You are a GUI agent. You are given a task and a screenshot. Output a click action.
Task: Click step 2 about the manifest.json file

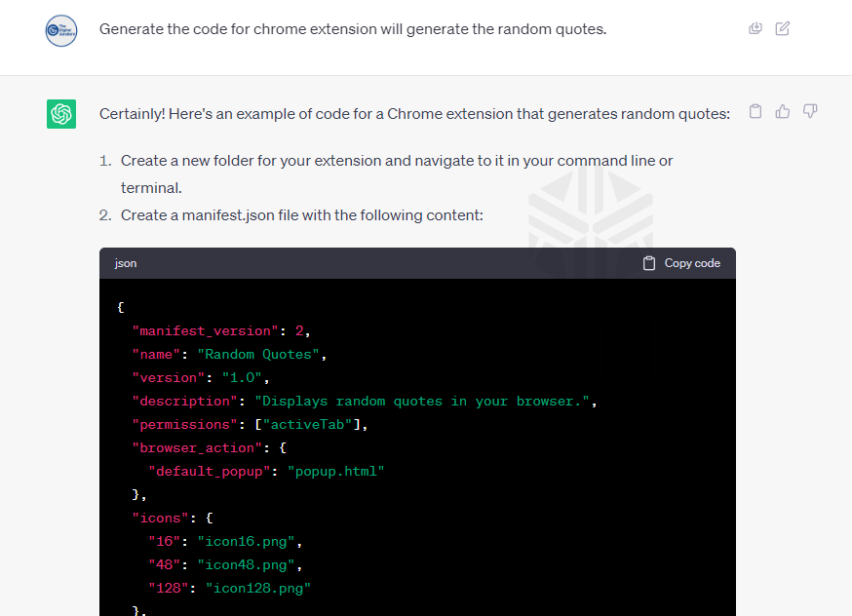tap(301, 214)
